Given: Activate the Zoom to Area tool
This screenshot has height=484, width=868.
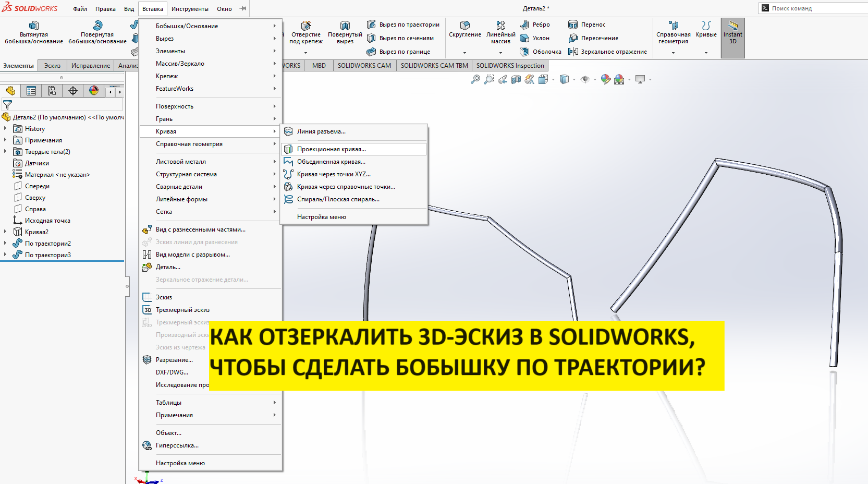Looking at the screenshot, I should point(488,79).
